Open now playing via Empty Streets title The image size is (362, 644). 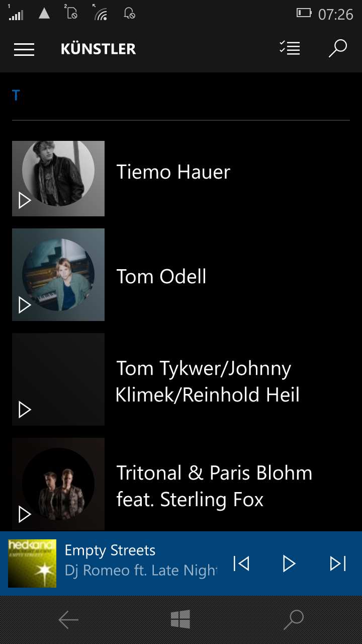pos(110,550)
